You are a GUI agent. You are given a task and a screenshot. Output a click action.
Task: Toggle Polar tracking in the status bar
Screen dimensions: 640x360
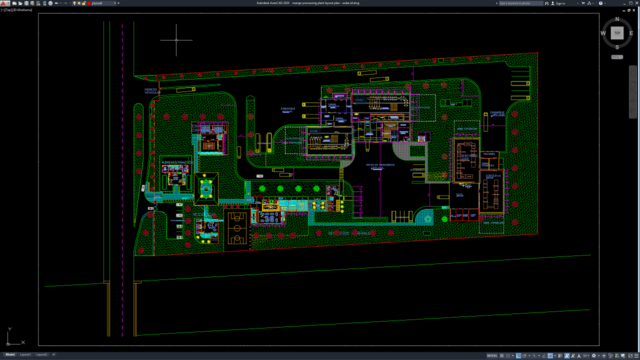coord(524,356)
